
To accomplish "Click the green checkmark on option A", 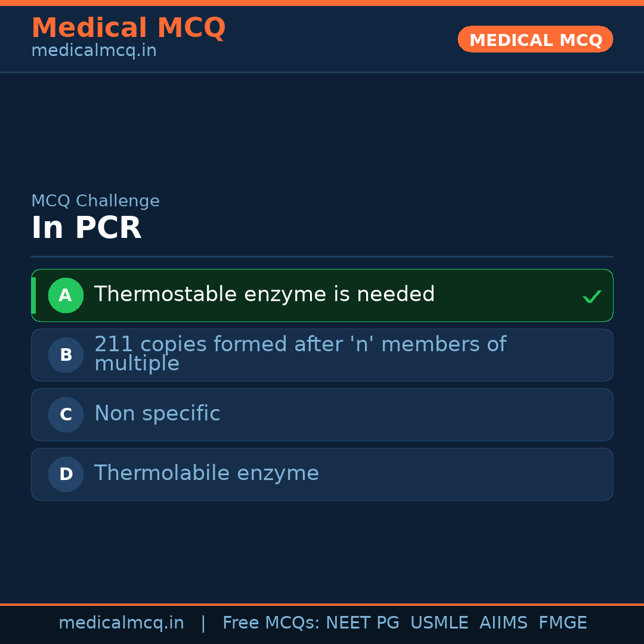I will tap(592, 296).
